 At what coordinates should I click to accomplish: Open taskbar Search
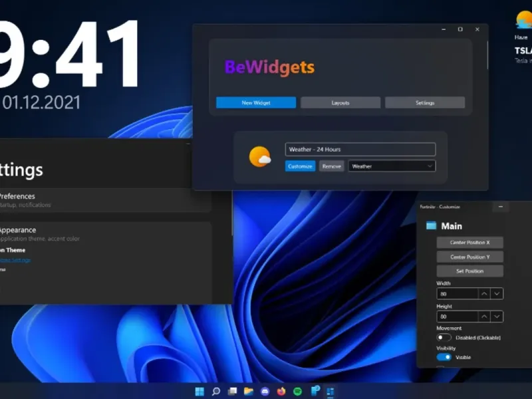215,391
